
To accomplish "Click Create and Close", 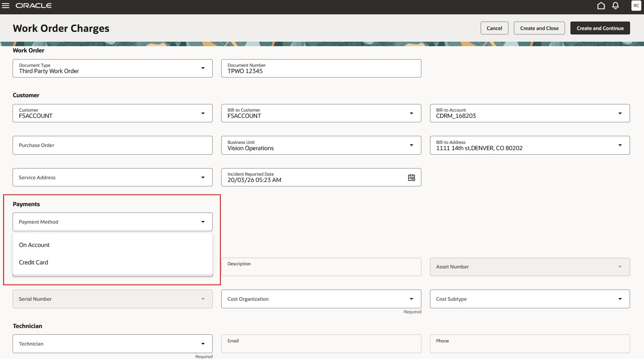I will click(x=539, y=28).
